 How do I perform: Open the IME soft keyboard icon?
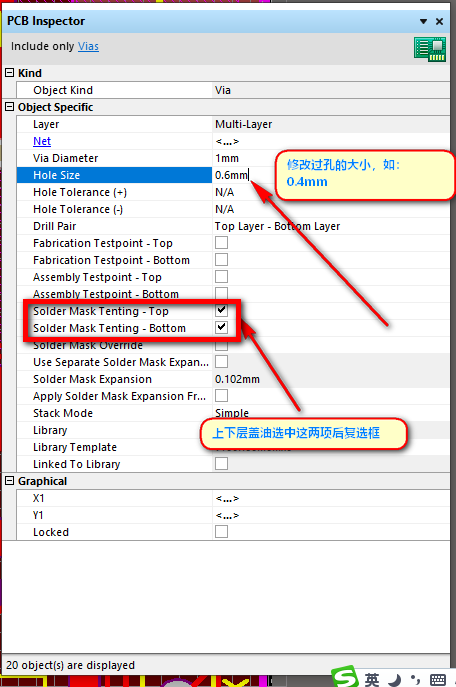[438, 680]
